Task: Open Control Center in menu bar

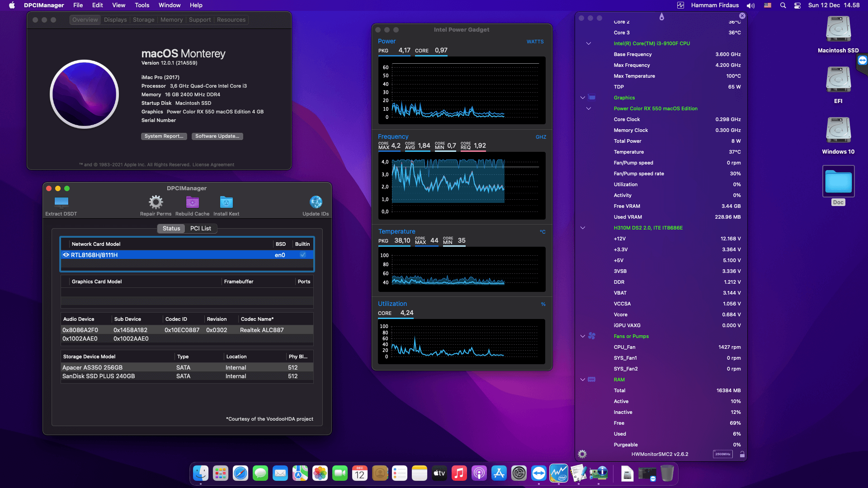Action: click(797, 5)
